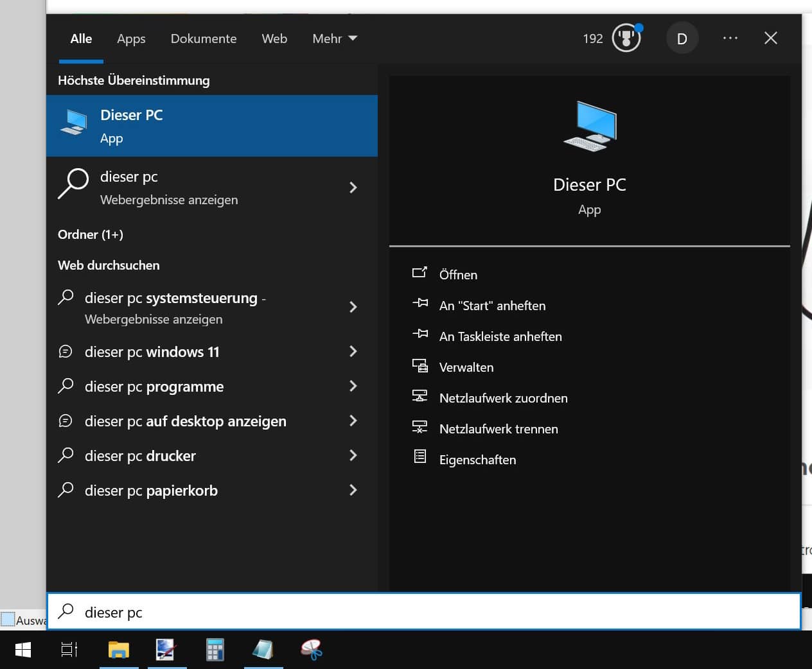The height and width of the screenshot is (669, 812).
Task: Open the Dieser PC top match result
Action: coord(212,126)
